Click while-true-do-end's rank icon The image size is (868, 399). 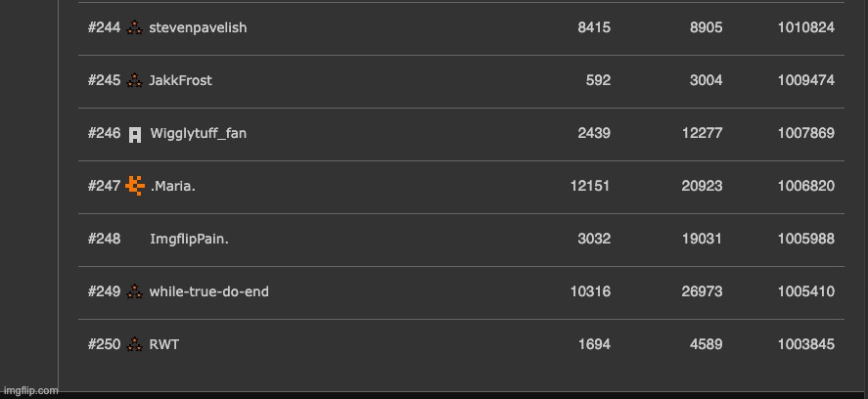(x=135, y=291)
